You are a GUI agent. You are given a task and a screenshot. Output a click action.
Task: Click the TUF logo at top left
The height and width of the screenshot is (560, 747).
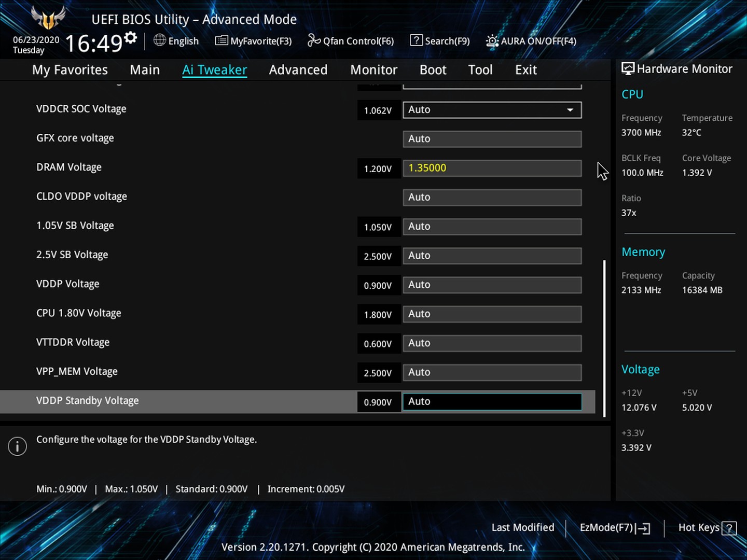pos(48,19)
